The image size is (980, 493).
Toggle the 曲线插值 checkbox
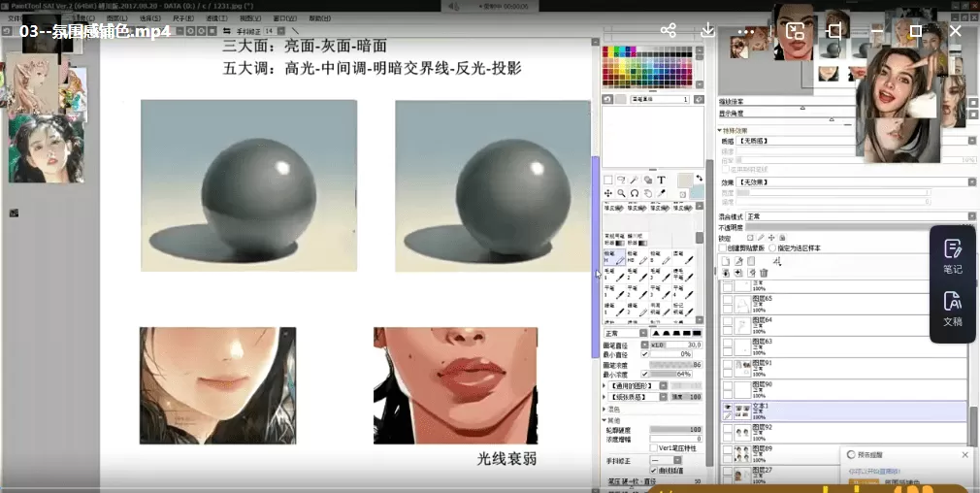(654, 471)
